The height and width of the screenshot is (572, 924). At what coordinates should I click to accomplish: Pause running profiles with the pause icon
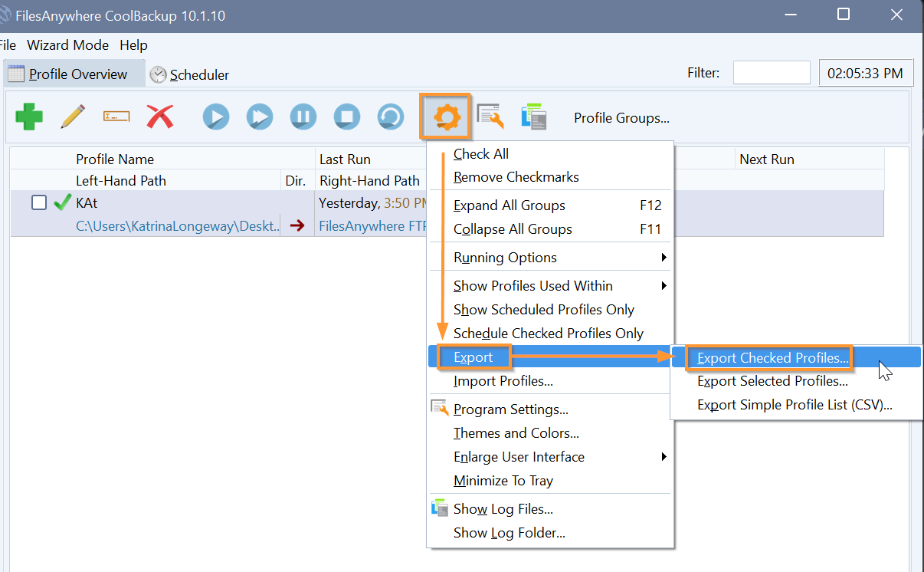[x=303, y=117]
